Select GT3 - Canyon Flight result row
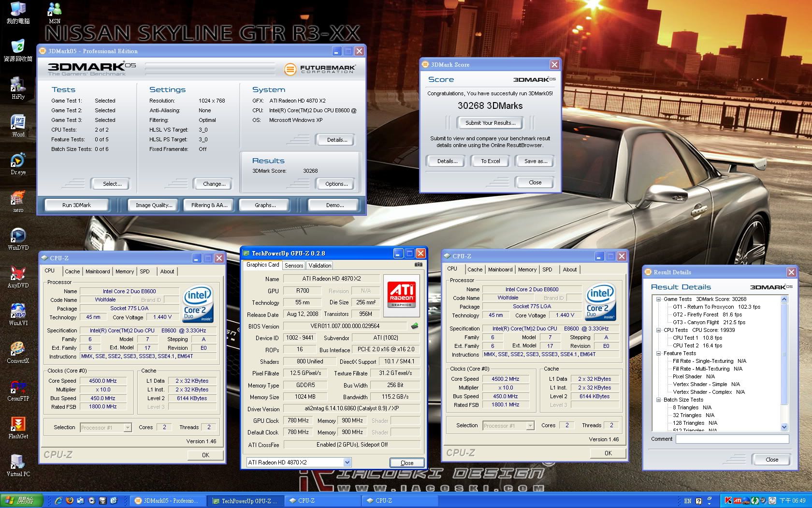This screenshot has width=812, height=508. pos(709,322)
